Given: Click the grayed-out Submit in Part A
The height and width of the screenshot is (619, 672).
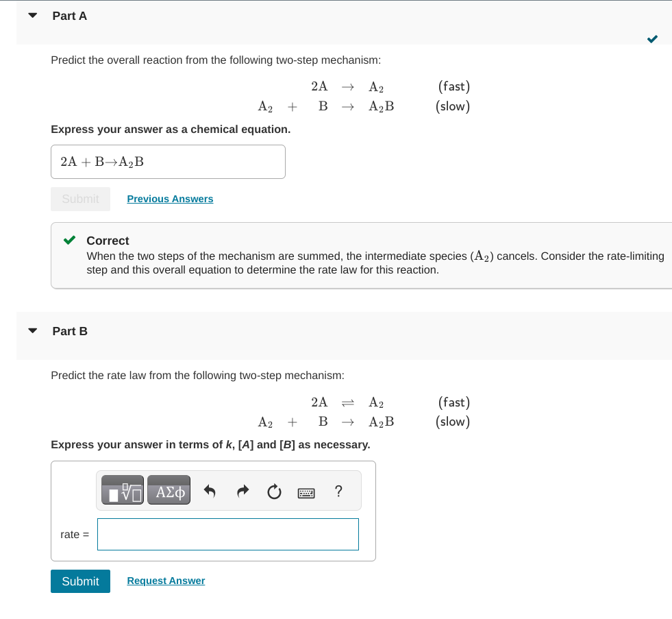Looking at the screenshot, I should click(x=80, y=199).
